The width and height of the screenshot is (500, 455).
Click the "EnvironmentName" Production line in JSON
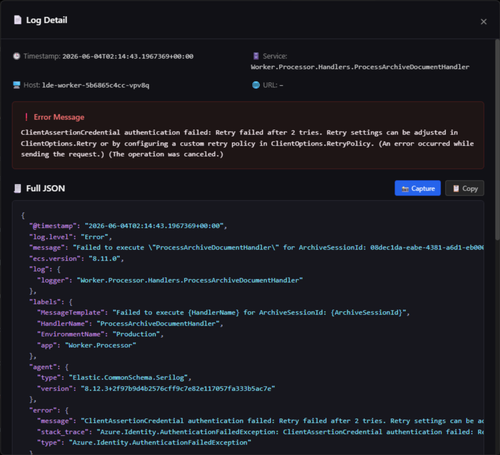[100, 334]
